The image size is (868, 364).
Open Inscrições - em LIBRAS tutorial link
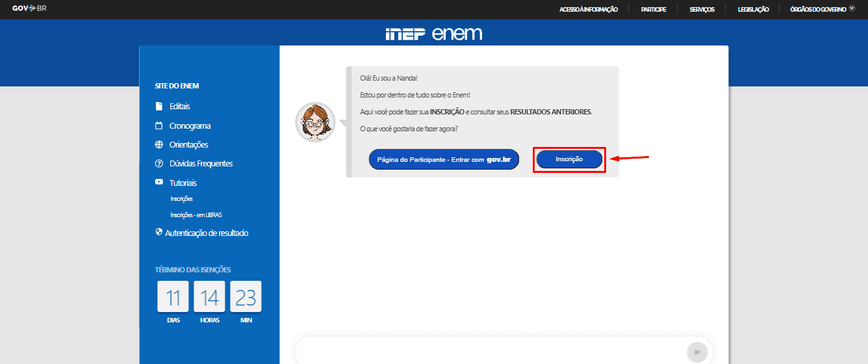(x=196, y=214)
